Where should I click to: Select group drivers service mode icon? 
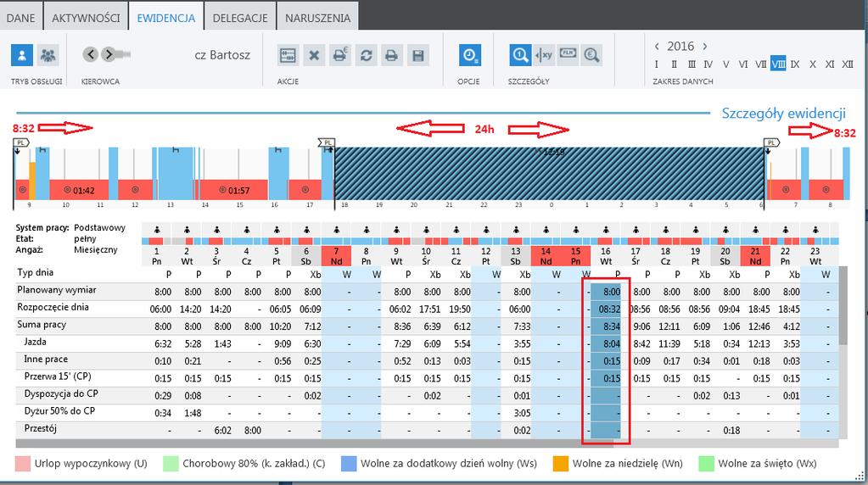(x=48, y=55)
